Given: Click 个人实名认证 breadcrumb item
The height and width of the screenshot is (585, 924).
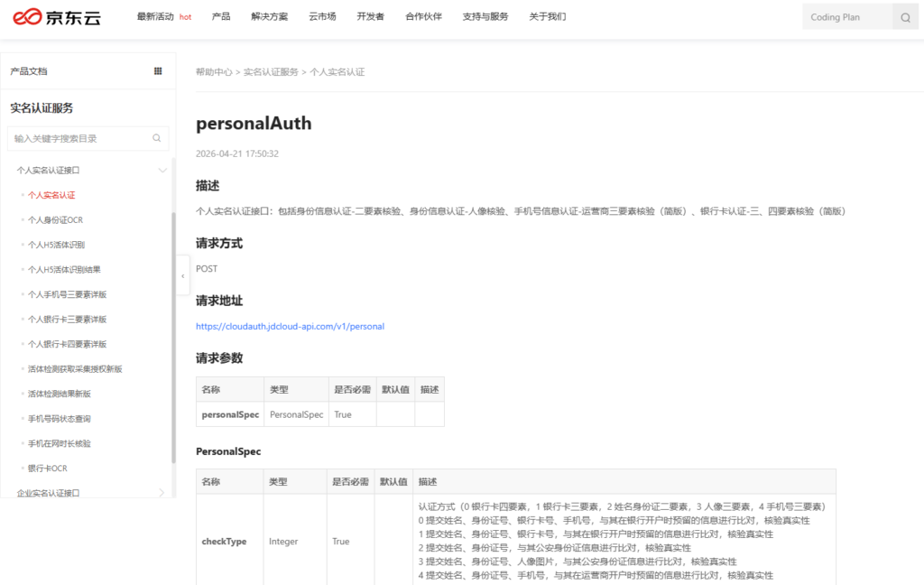Looking at the screenshot, I should (x=337, y=72).
